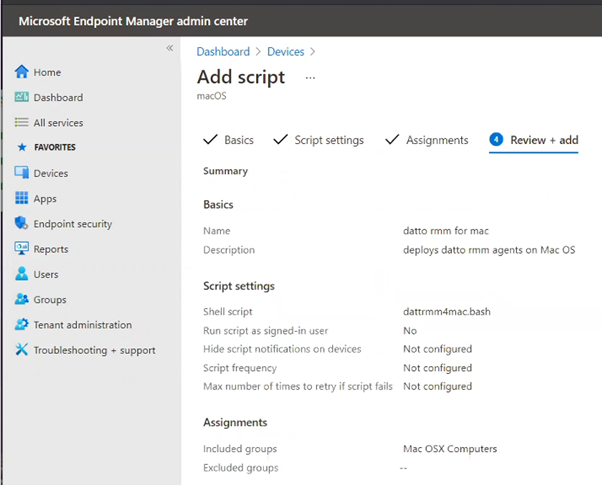This screenshot has height=485, width=602.
Task: Click 'Not configured' beside Script frequency
Action: coord(438,368)
